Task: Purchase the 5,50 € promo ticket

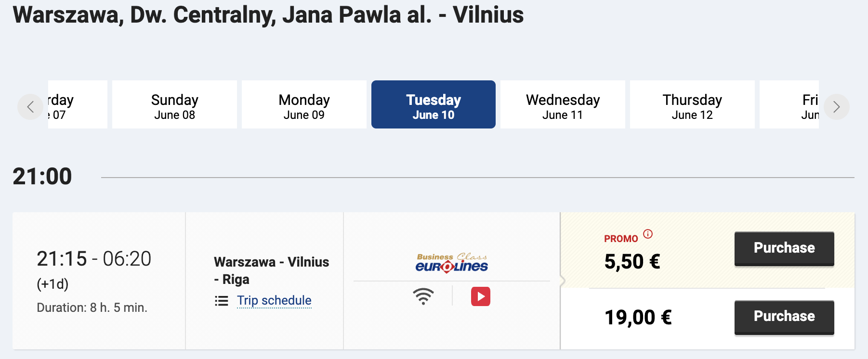Action: tap(784, 248)
